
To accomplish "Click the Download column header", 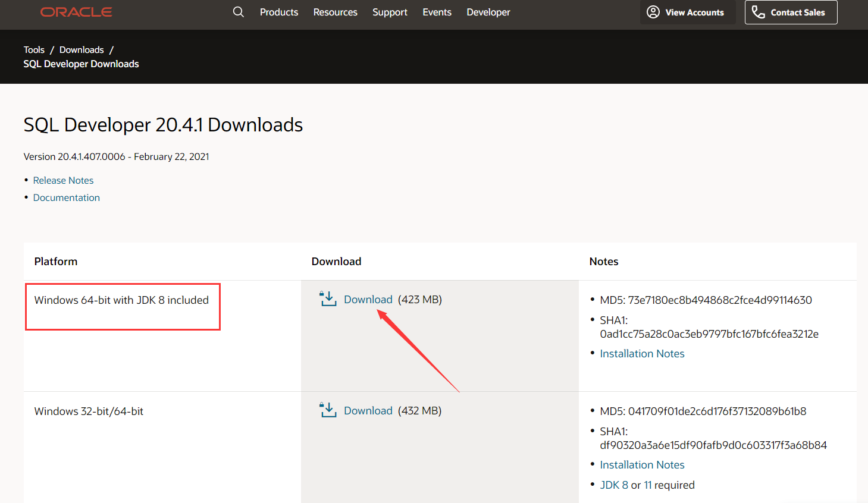I will pos(337,262).
